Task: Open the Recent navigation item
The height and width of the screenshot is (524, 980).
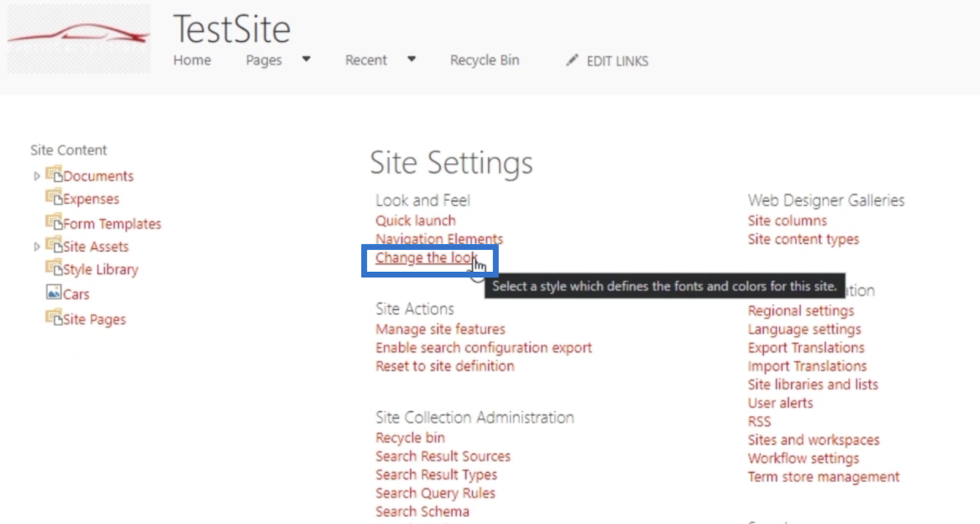Action: [366, 60]
